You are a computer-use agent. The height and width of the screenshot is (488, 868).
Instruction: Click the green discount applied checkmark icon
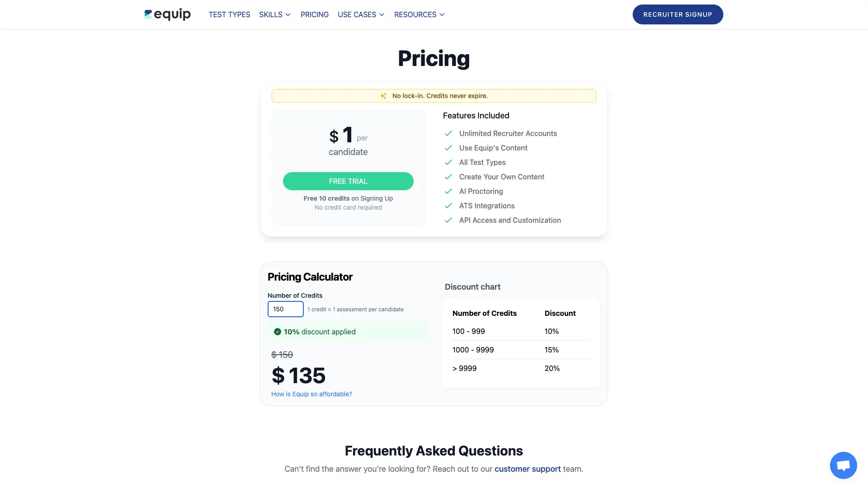click(x=277, y=332)
